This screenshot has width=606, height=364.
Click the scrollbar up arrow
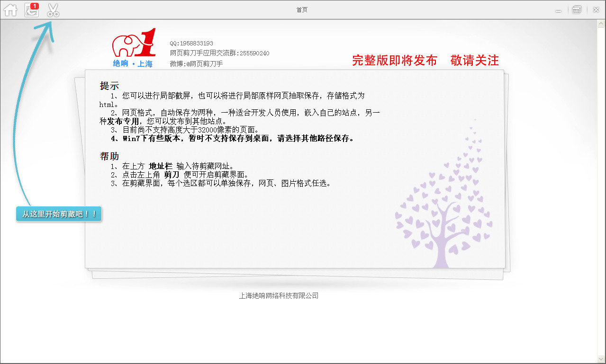601,24
